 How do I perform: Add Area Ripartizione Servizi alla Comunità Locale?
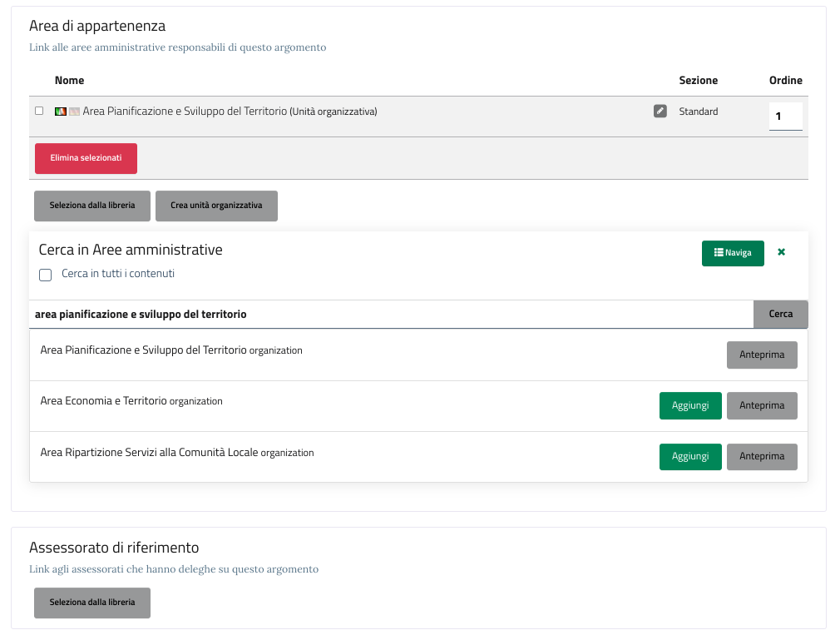pos(690,457)
